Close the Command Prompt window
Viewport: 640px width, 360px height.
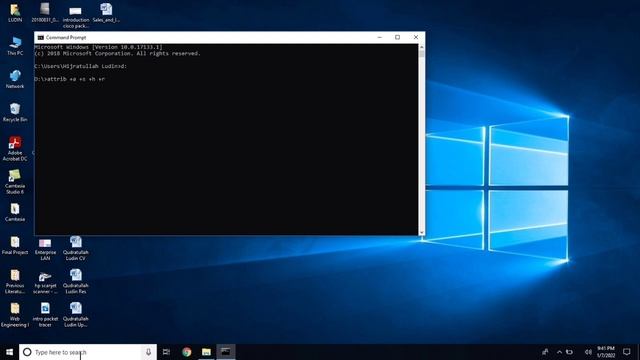(x=416, y=37)
